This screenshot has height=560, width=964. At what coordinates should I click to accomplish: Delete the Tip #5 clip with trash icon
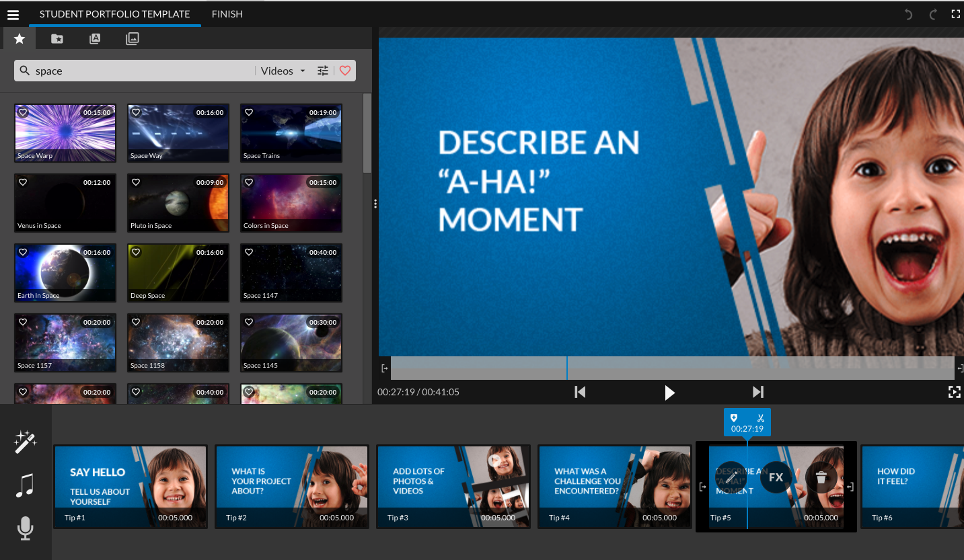tap(821, 477)
